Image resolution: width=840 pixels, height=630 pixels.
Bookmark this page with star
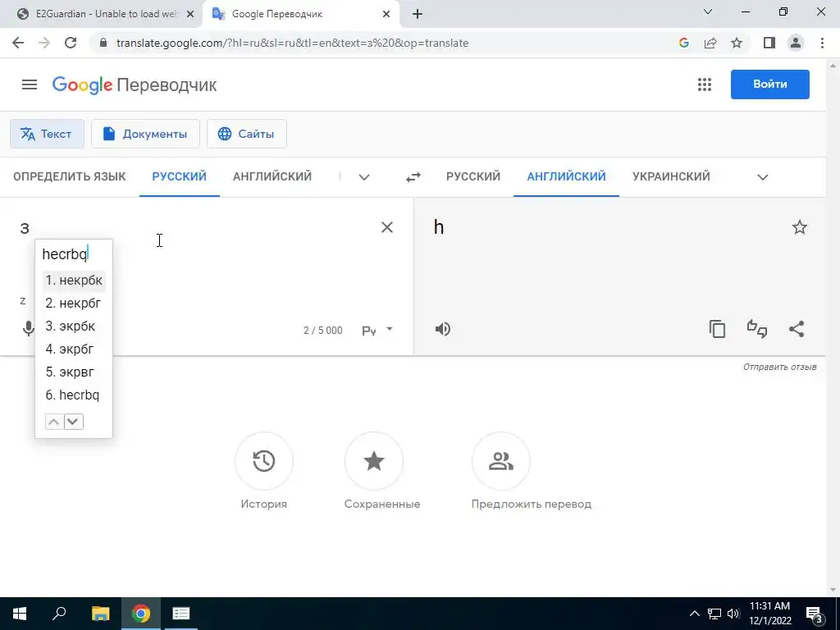coord(737,43)
